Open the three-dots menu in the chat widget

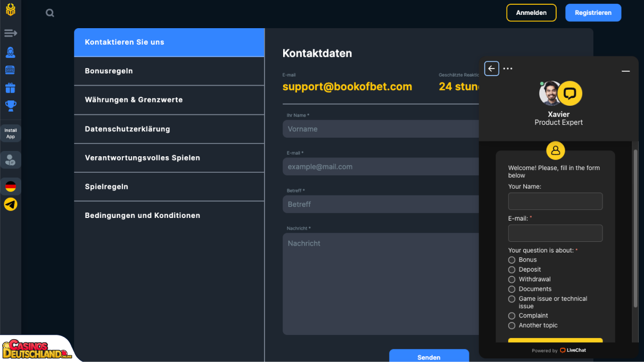pos(508,69)
